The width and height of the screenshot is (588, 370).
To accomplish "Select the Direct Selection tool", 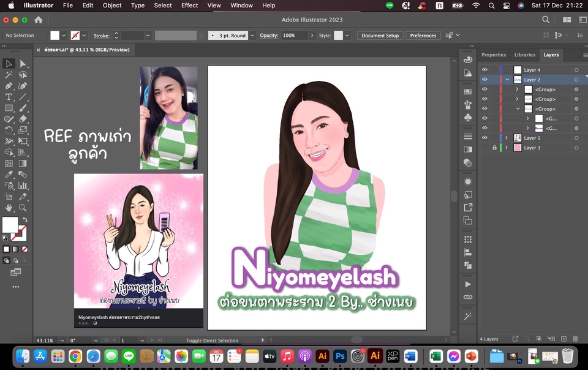I will click(x=23, y=64).
